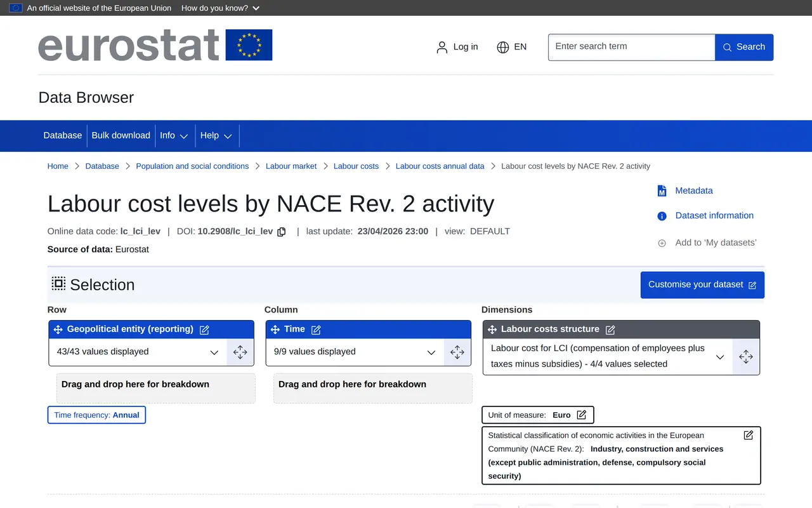
Task: Open the Bulk download menu item
Action: [121, 136]
